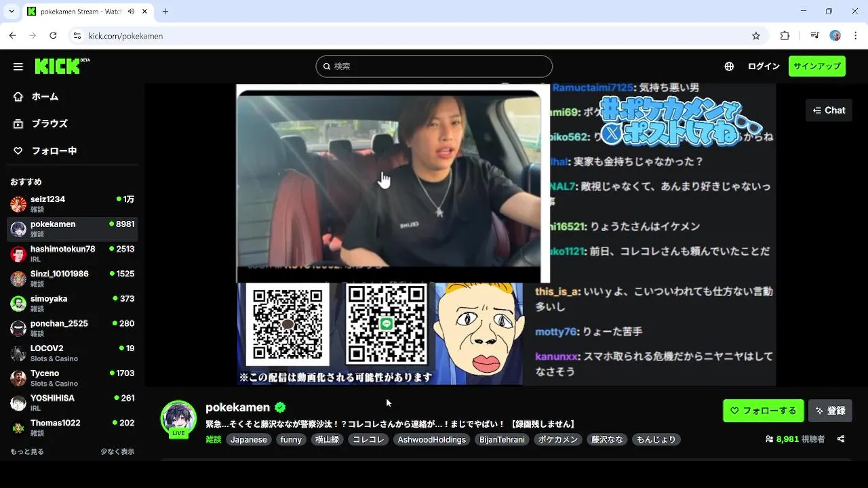Click the BijanTehrani tag

pyautogui.click(x=502, y=440)
